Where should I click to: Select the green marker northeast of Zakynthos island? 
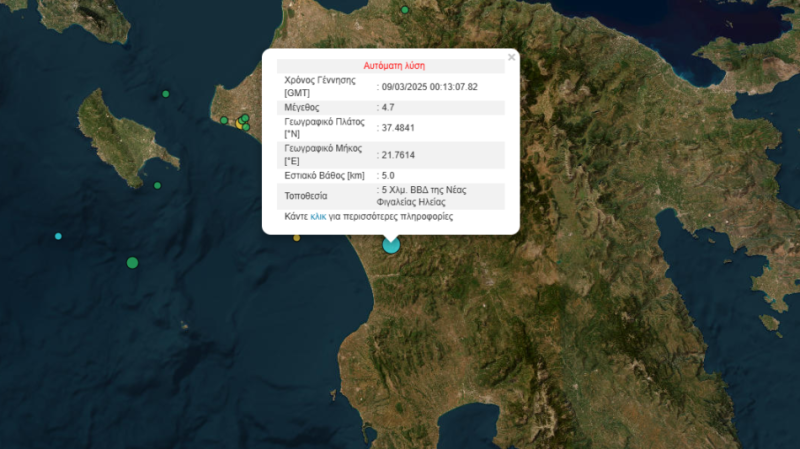click(x=166, y=94)
